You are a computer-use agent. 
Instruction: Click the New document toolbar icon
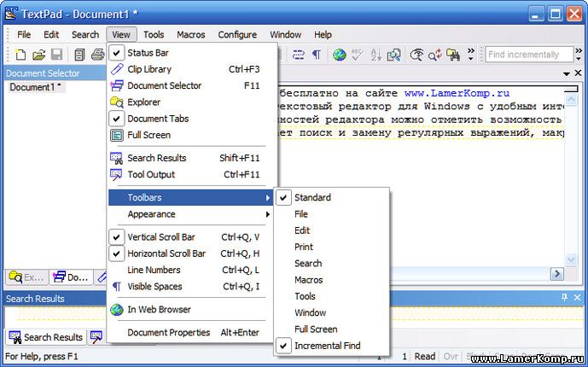click(x=21, y=55)
